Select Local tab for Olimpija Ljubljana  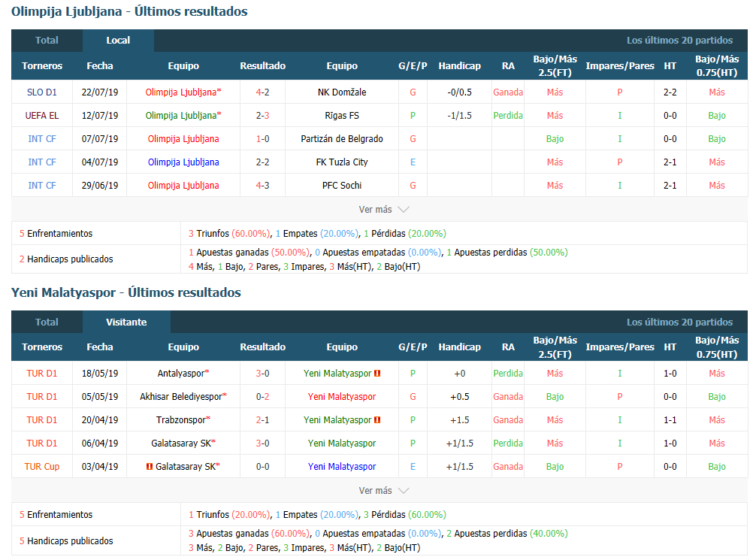pyautogui.click(x=118, y=41)
